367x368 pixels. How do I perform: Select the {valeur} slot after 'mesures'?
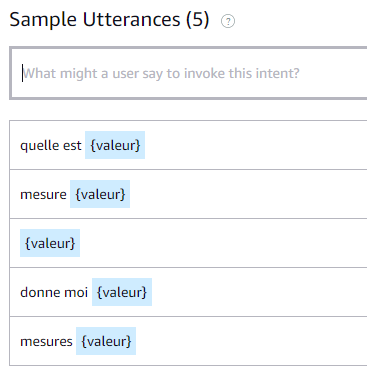pos(106,341)
